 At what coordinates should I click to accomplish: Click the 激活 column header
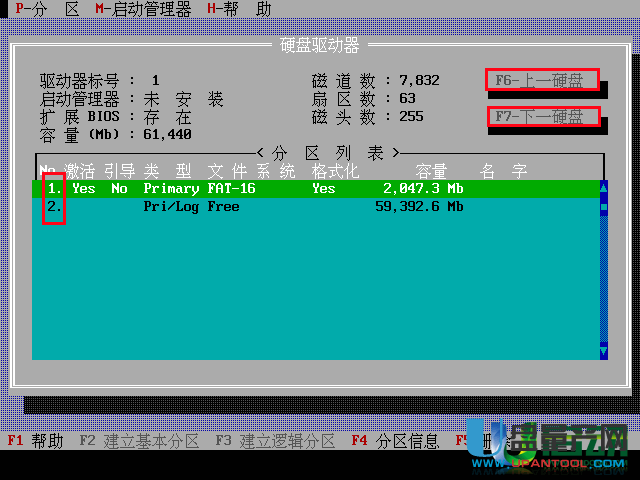click(79, 171)
